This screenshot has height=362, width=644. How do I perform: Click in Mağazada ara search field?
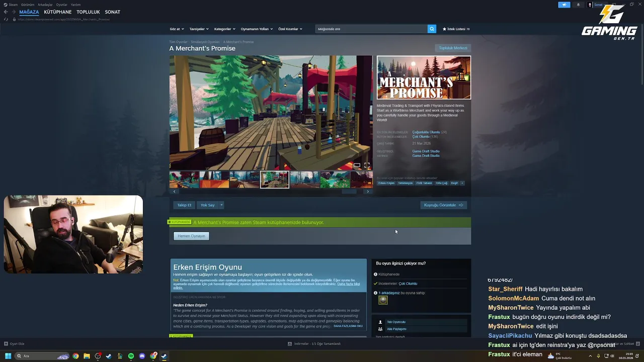371,29
